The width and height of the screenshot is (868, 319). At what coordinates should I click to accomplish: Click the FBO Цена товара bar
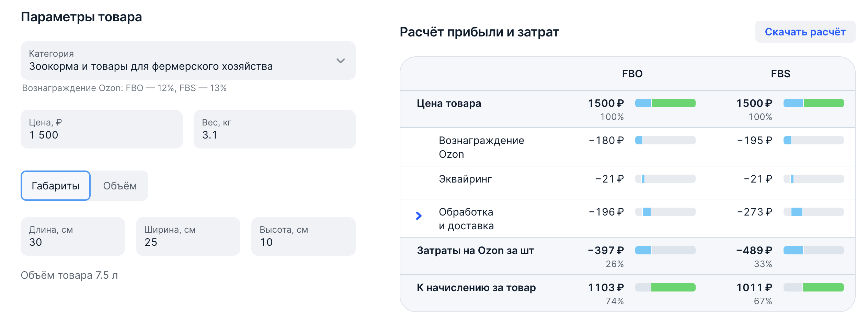point(665,103)
